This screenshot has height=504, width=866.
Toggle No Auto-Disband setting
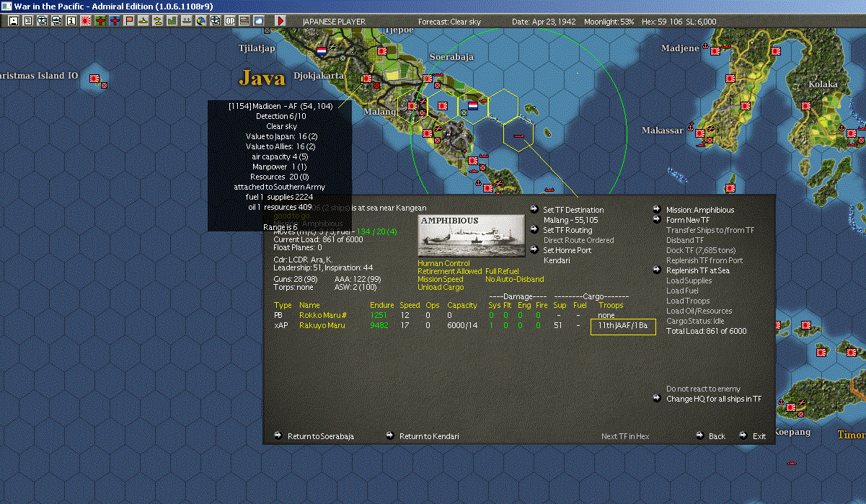pyautogui.click(x=515, y=279)
